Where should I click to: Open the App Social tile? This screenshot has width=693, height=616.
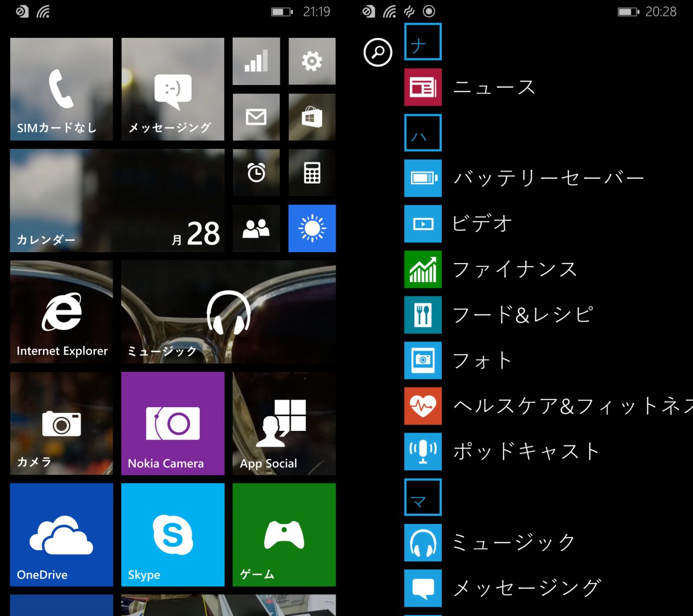click(x=284, y=423)
